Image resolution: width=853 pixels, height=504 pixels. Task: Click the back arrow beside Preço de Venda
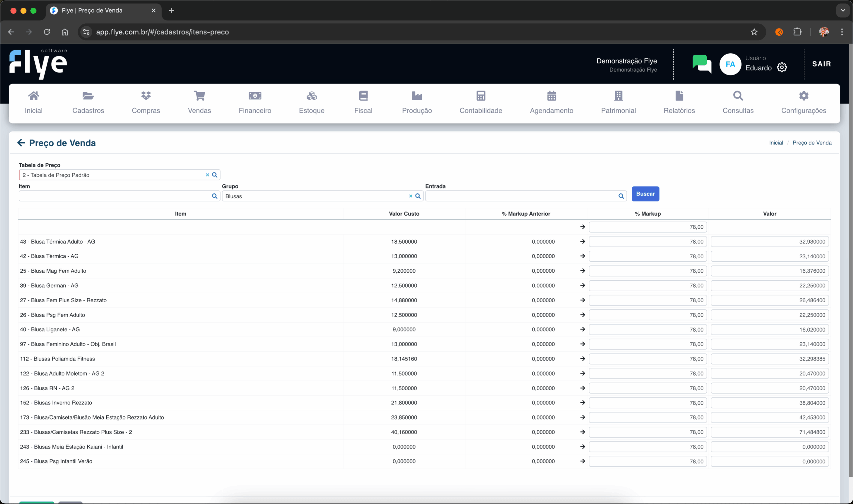click(x=21, y=143)
